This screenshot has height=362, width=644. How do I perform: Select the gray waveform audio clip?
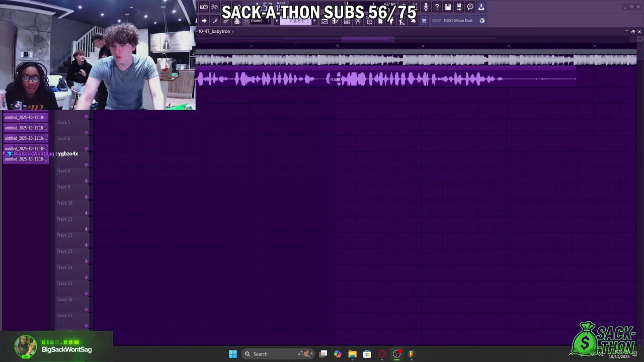416,60
